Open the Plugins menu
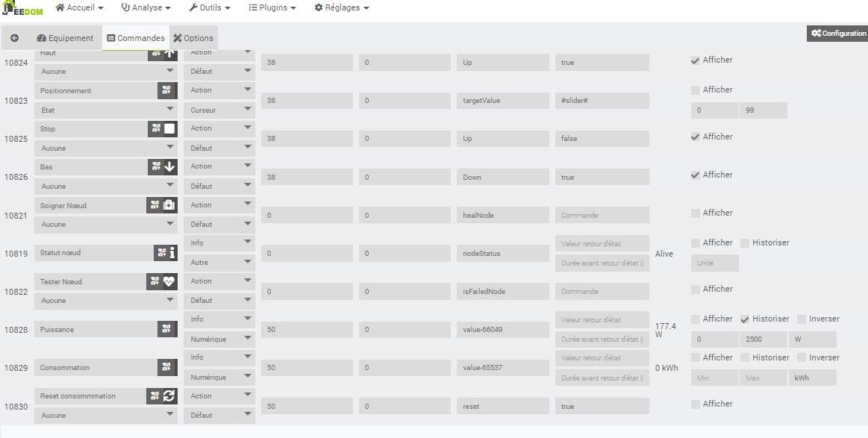The height and width of the screenshot is (438, 868). click(272, 7)
